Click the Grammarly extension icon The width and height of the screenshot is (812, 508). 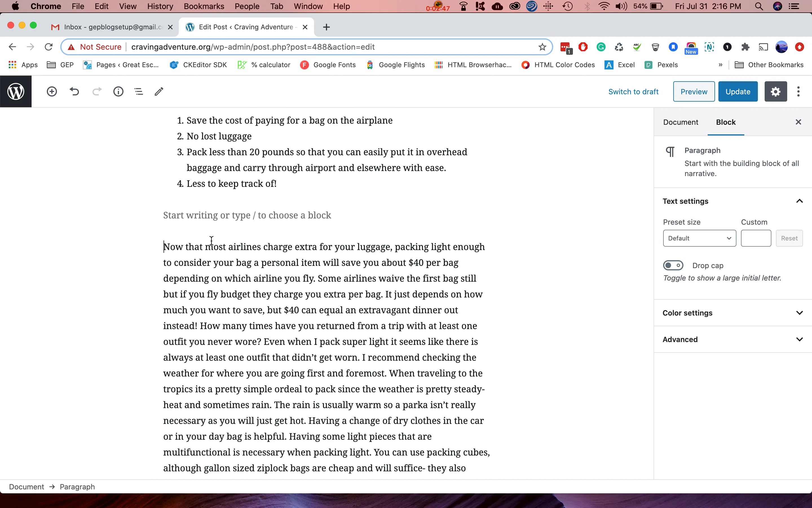point(601,47)
